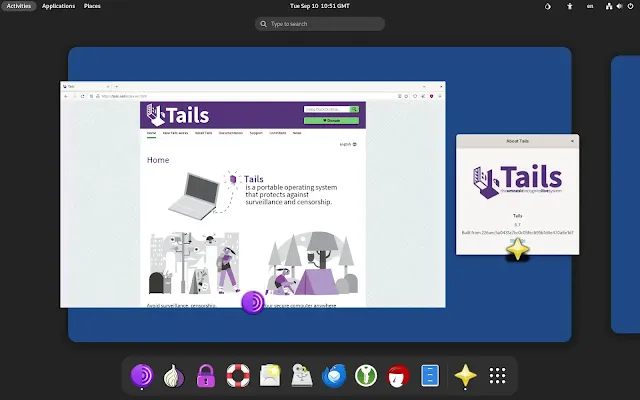Open system menu with power icon
The height and width of the screenshot is (400, 640).
[620, 6]
